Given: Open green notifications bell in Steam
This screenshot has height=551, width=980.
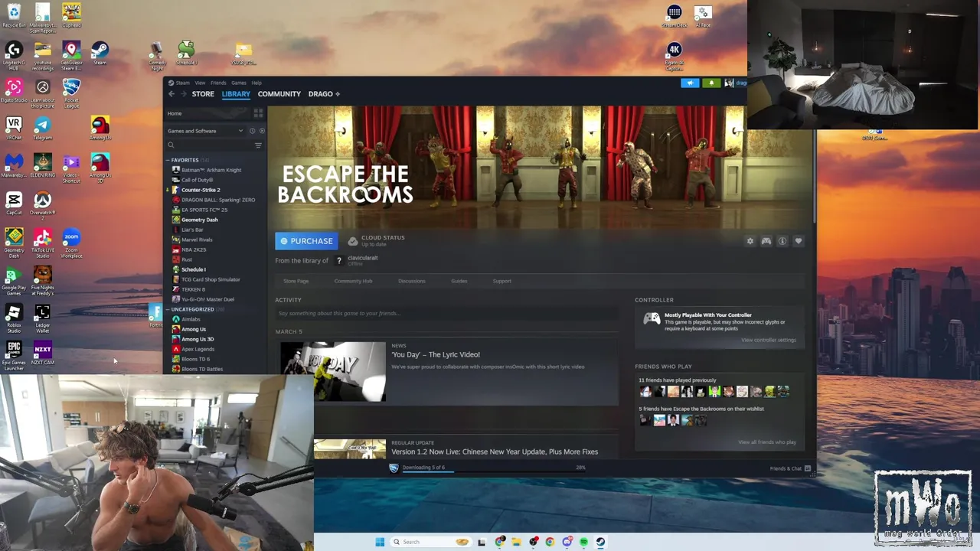Looking at the screenshot, I should pos(711,83).
